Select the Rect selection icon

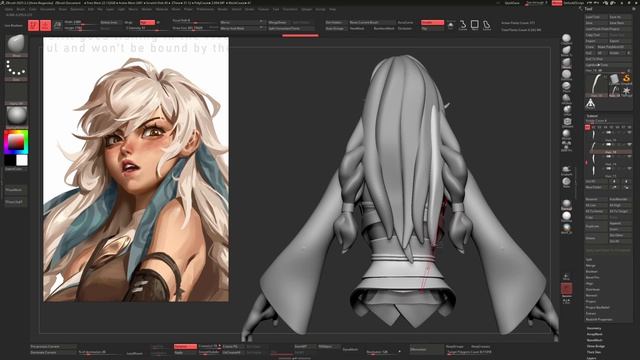[x=474, y=25]
